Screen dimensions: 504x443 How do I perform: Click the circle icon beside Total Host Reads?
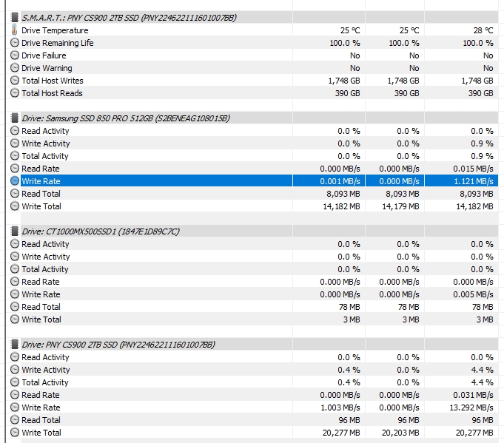(x=14, y=93)
